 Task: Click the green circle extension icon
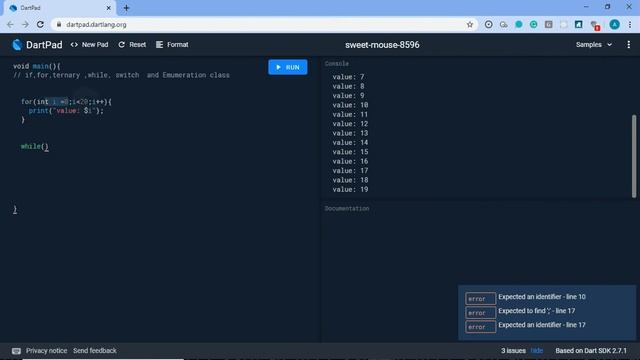click(533, 24)
